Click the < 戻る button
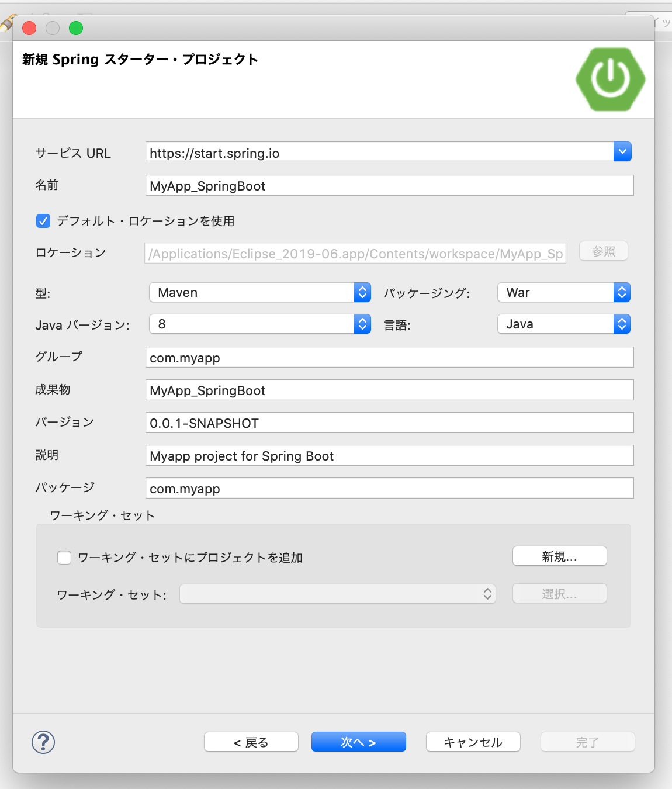This screenshot has width=672, height=789. pyautogui.click(x=251, y=742)
